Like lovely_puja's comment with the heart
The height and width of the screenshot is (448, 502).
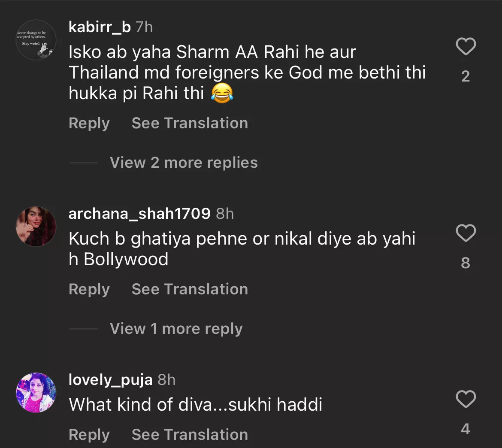coord(466,400)
